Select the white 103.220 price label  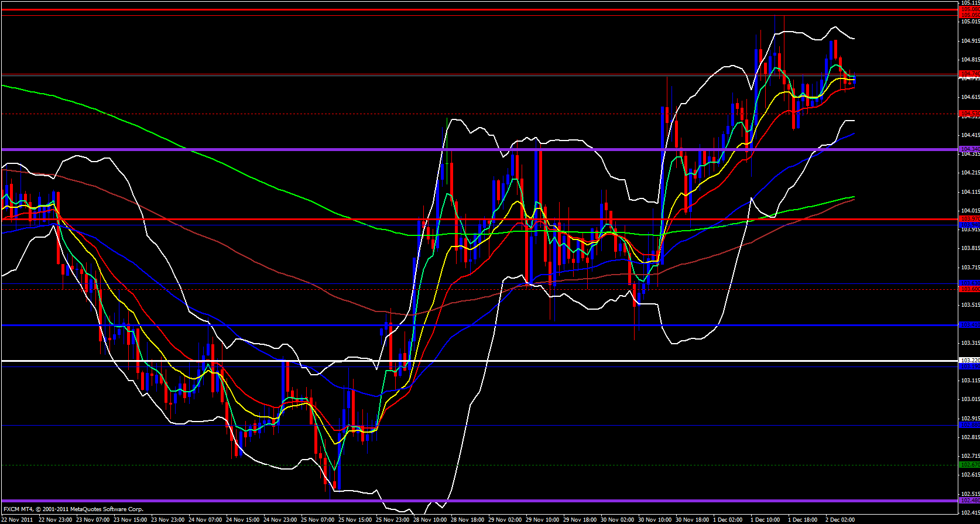[969, 361]
